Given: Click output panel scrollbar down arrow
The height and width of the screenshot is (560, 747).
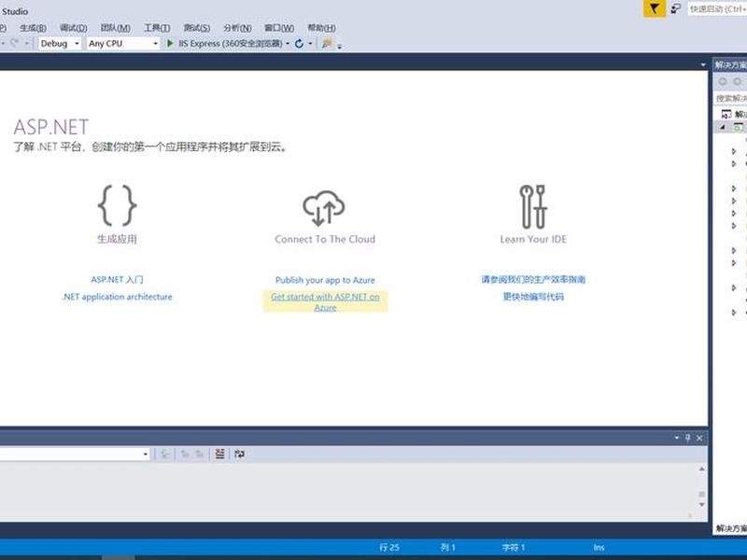Looking at the screenshot, I should tap(702, 504).
